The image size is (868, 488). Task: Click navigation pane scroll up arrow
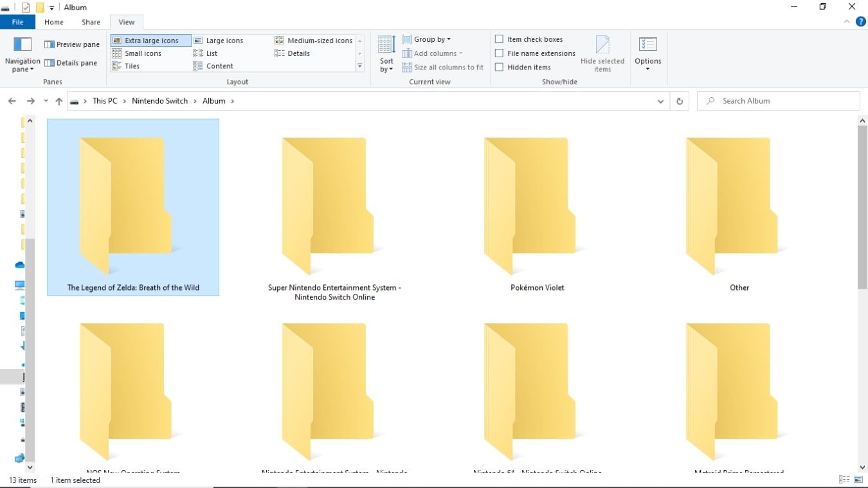30,121
